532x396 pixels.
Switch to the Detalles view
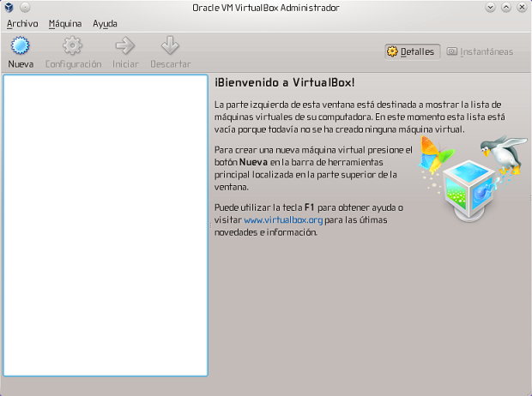412,52
